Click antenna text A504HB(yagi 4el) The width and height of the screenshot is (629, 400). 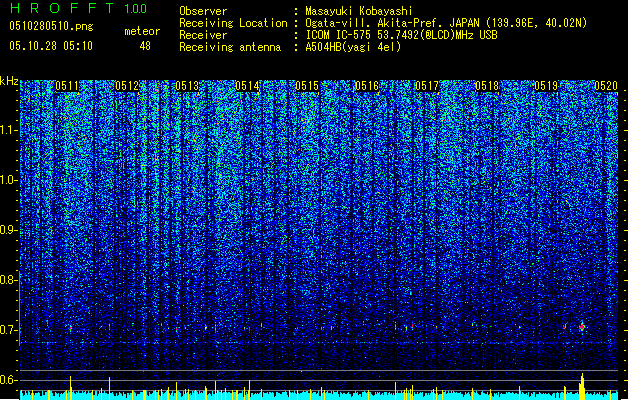pyautogui.click(x=353, y=47)
